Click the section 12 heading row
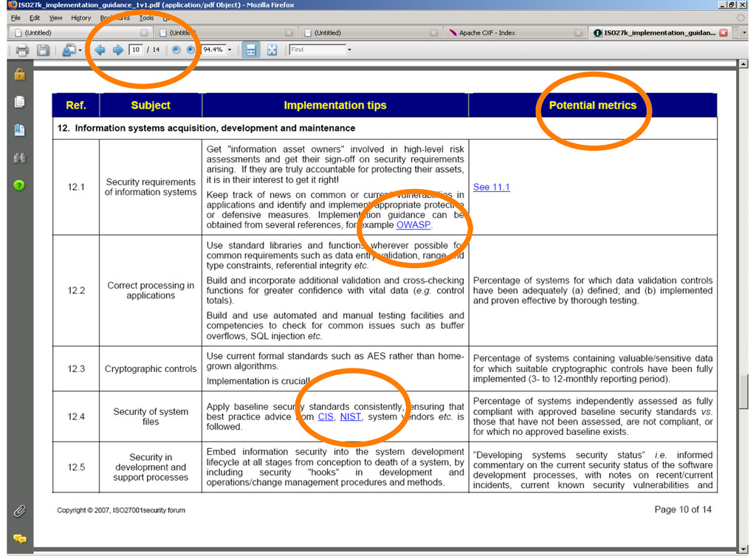 coord(385,128)
